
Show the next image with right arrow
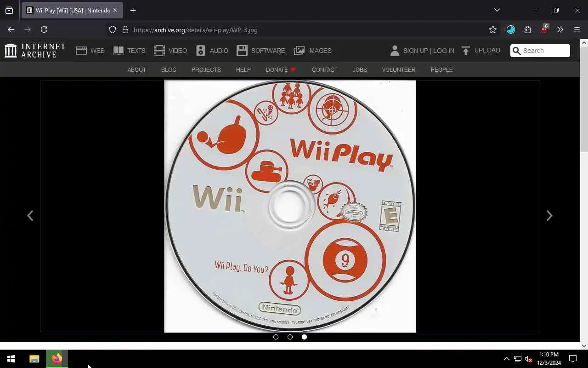tap(549, 215)
